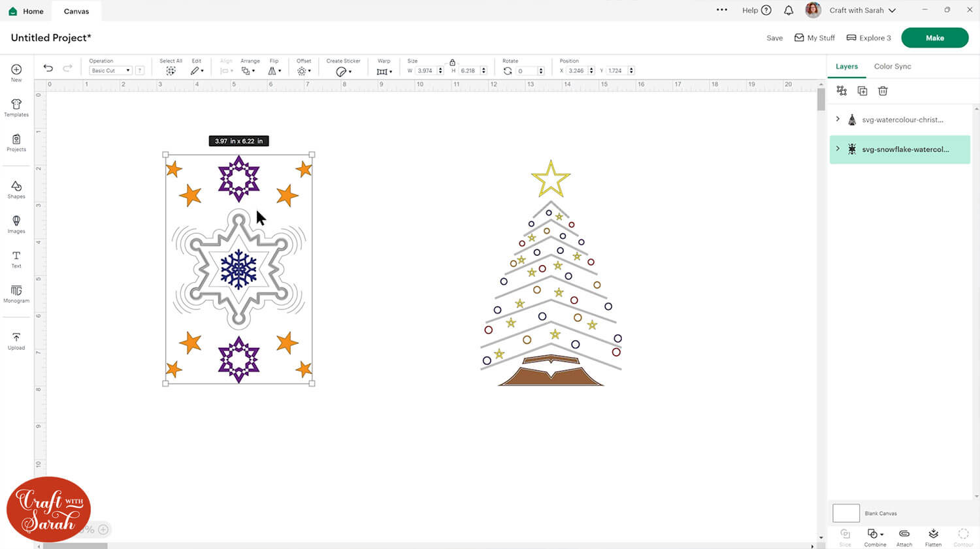
Task: Click the Attach paperclip icon
Action: pos(904,536)
